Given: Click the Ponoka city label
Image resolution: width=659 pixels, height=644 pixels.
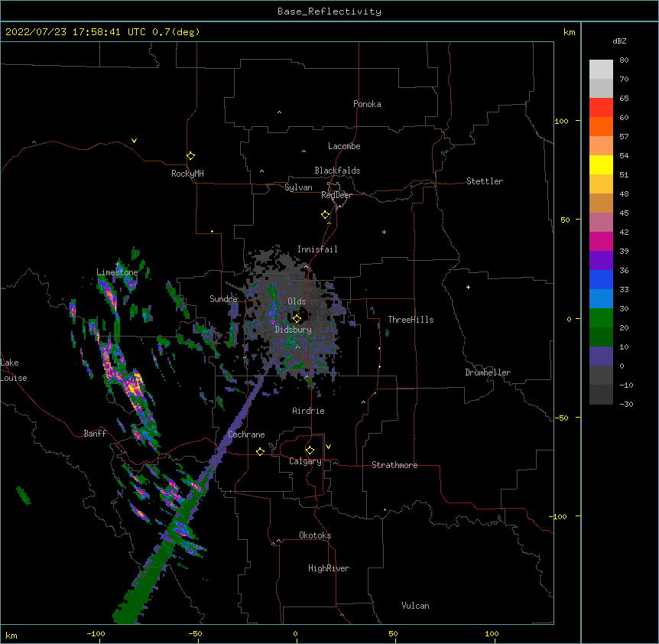Looking at the screenshot, I should coord(367,104).
